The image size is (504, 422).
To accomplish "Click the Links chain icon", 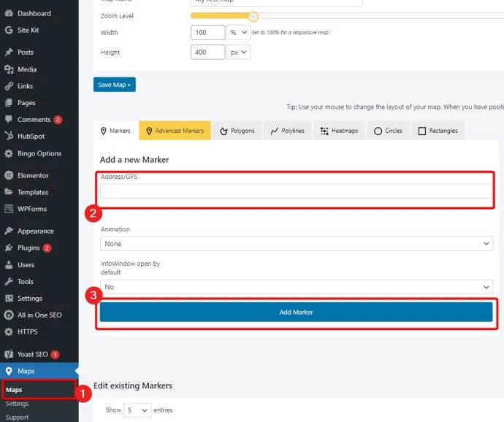I will pos(9,86).
